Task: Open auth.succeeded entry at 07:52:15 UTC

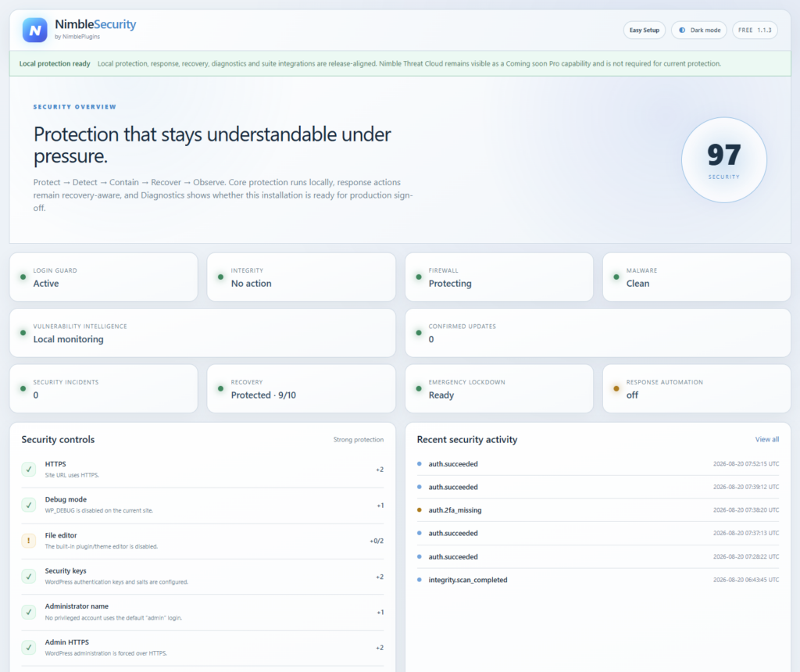Action: tap(598, 464)
